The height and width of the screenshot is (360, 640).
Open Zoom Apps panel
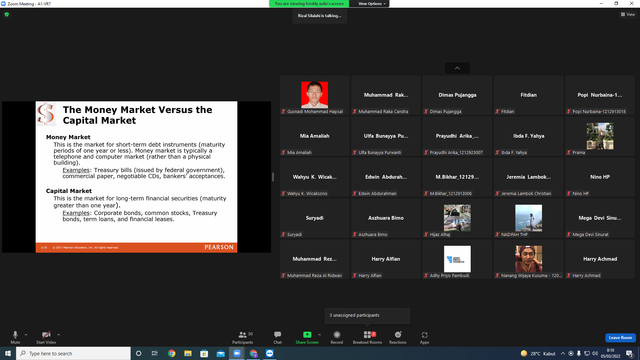pyautogui.click(x=424, y=337)
